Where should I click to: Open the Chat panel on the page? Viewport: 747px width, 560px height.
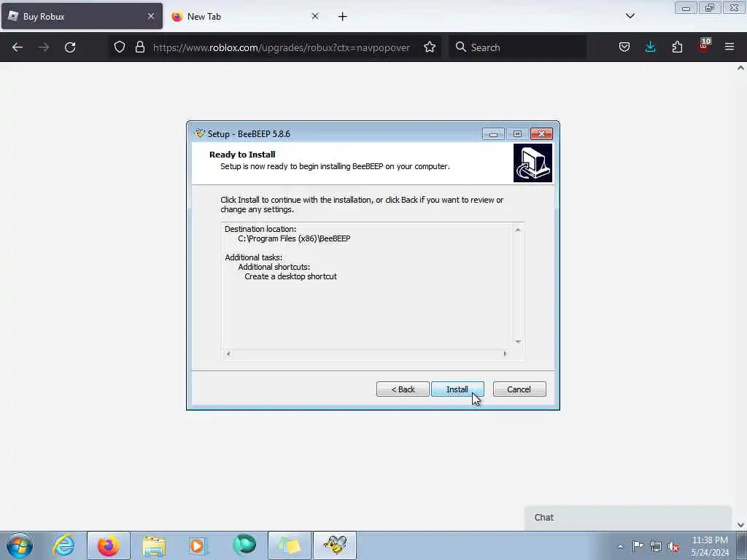point(628,518)
